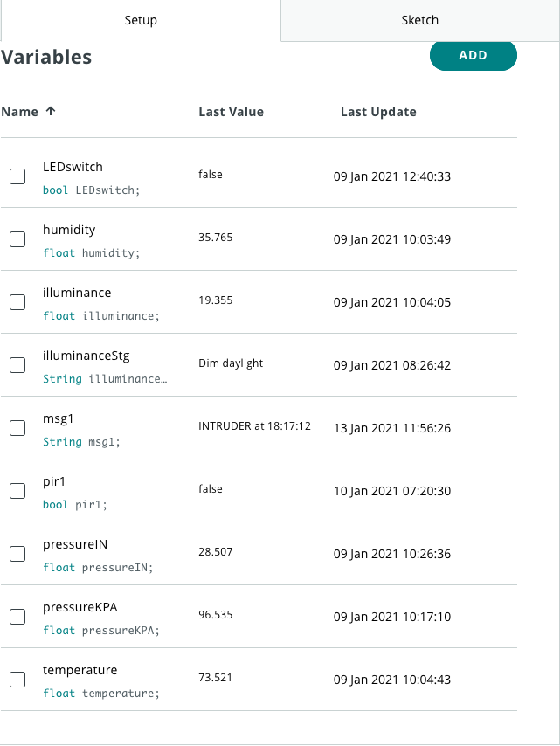Check the LEDswitch variable checkbox
Image resolution: width=560 pixels, height=746 pixels.
click(x=17, y=176)
